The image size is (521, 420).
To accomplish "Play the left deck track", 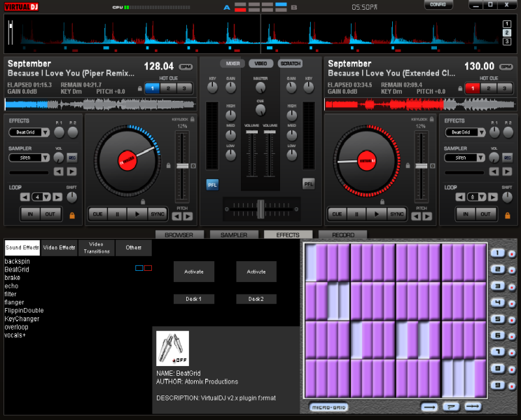I will 137,214.
